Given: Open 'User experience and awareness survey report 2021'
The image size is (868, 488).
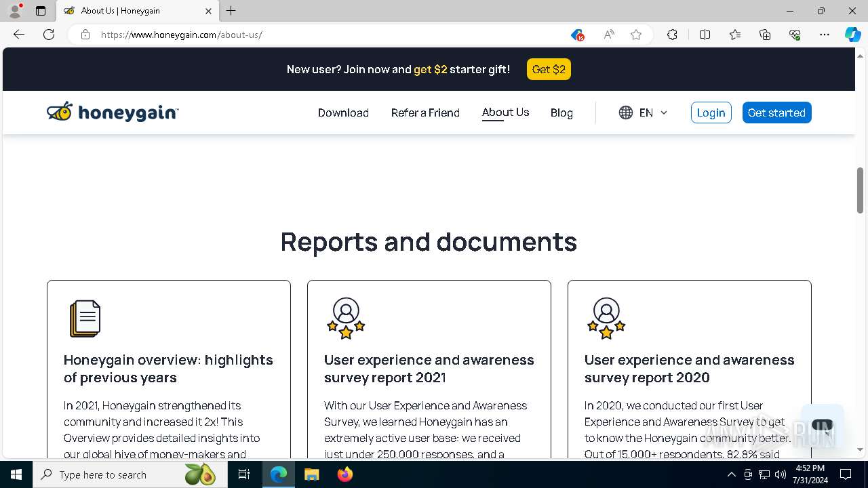Looking at the screenshot, I should [429, 369].
